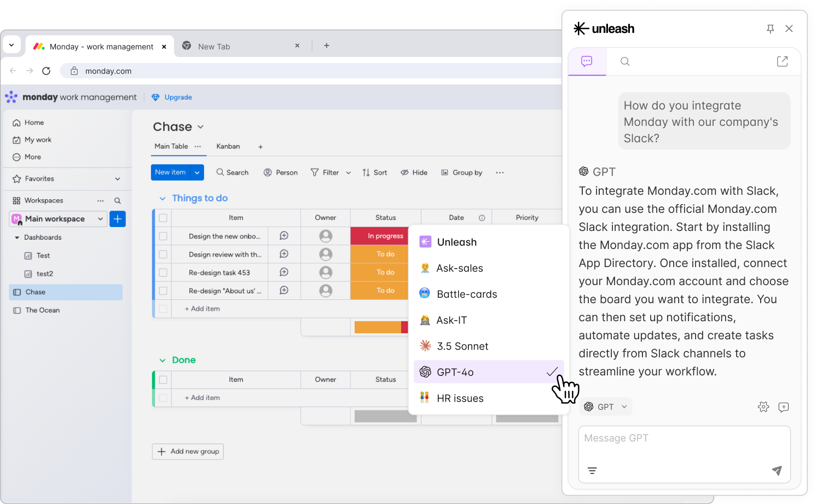Go back in browser history

pyautogui.click(x=13, y=71)
